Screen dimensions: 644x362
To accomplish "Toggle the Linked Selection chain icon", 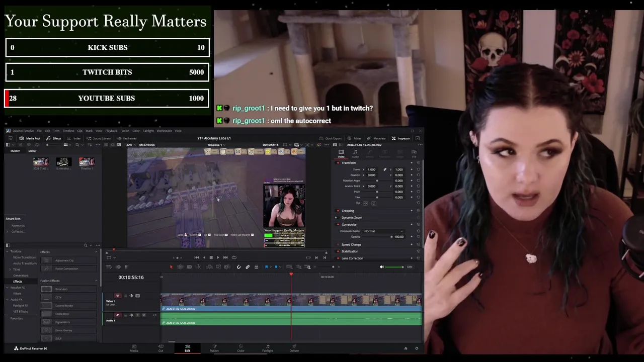I will (x=248, y=267).
